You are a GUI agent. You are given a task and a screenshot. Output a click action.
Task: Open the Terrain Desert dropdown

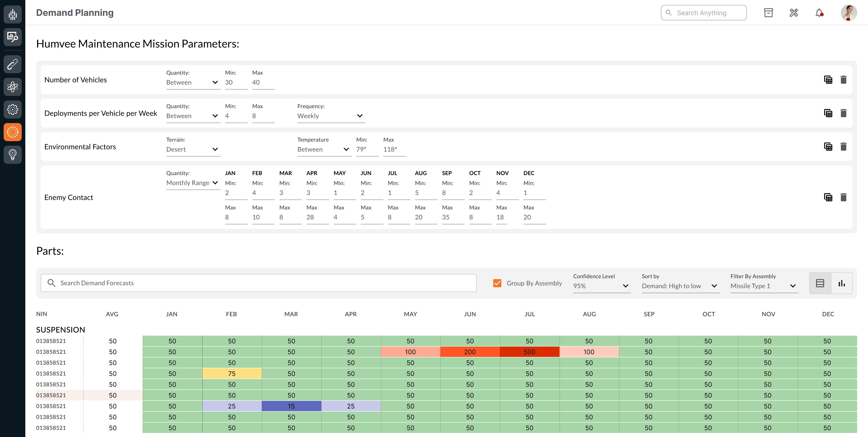193,149
